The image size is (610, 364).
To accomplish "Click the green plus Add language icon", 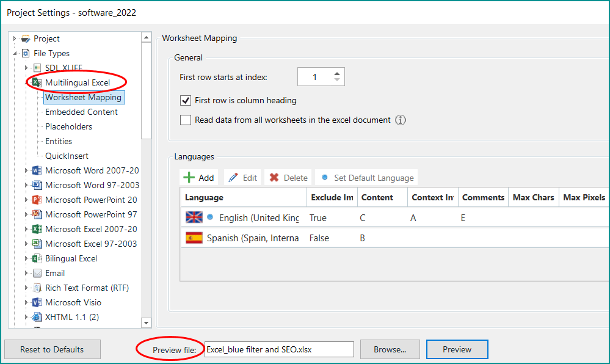I will [x=189, y=178].
